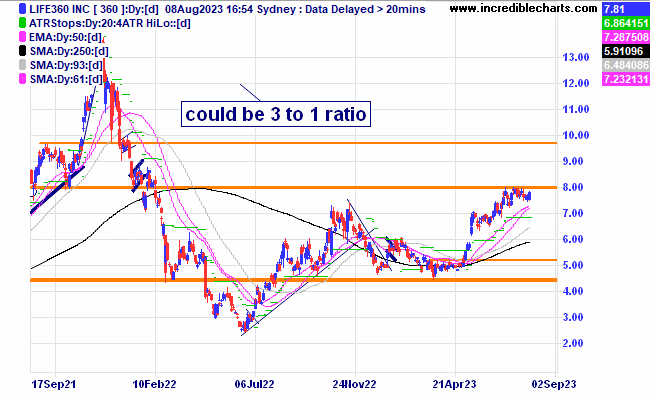Select the 24Nov22 date axis label

pos(354,384)
